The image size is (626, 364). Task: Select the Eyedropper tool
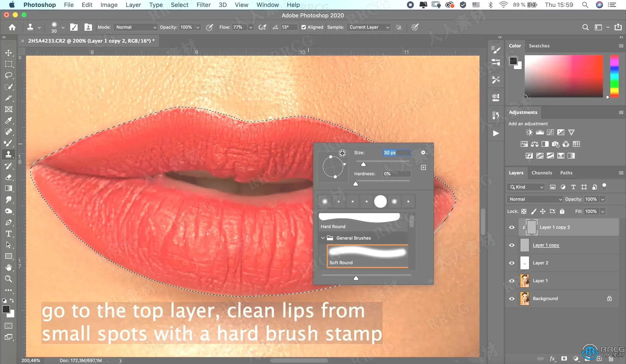(8, 120)
